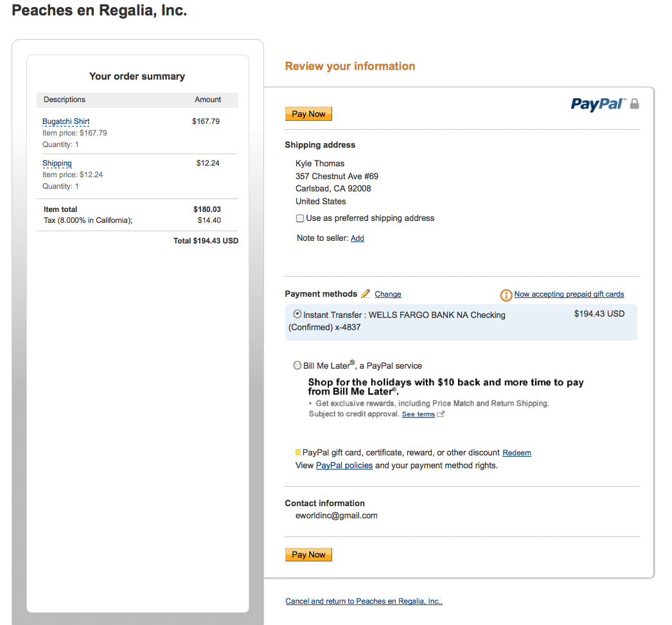
Task: Click the external link icon beside See terms
Action: pyautogui.click(x=441, y=414)
